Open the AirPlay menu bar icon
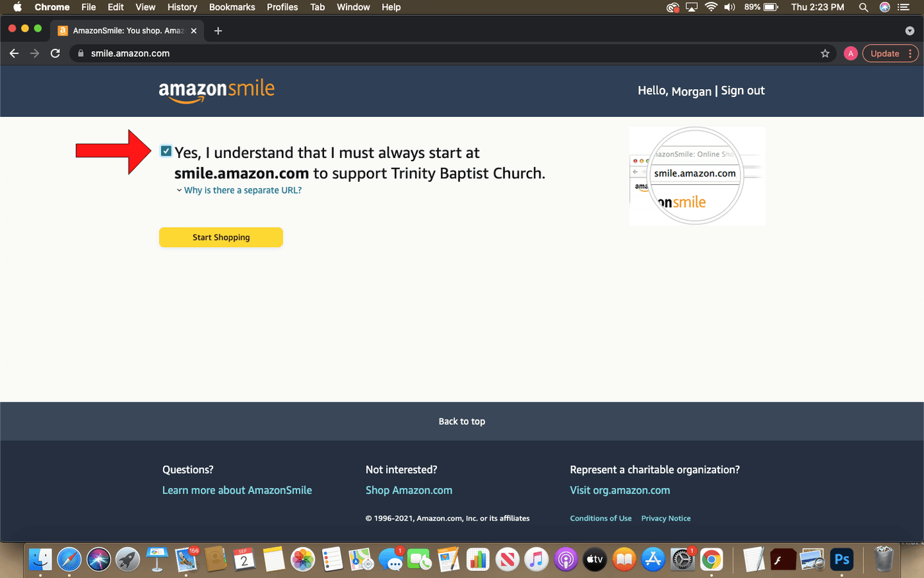924x578 pixels. 692,7
